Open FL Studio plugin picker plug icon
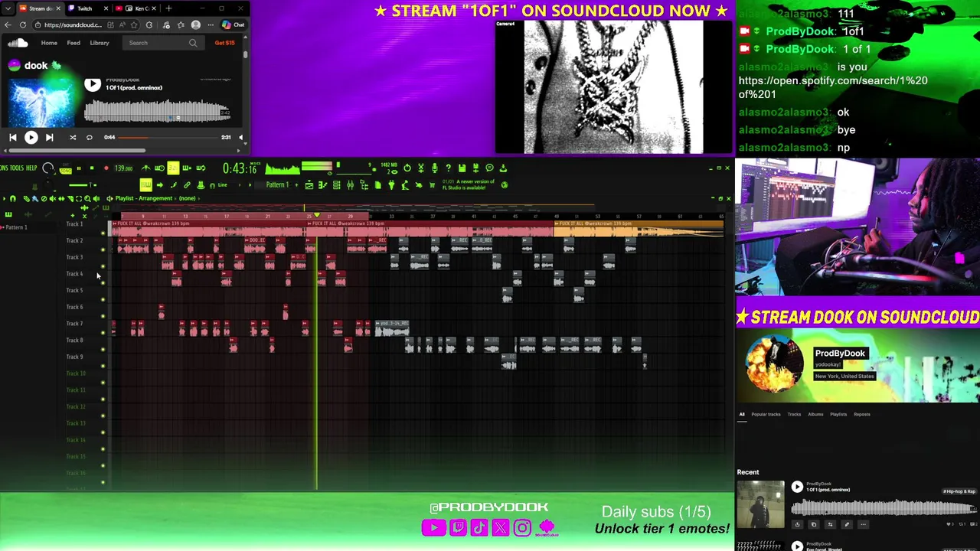This screenshot has width=980, height=551. pyautogui.click(x=392, y=185)
